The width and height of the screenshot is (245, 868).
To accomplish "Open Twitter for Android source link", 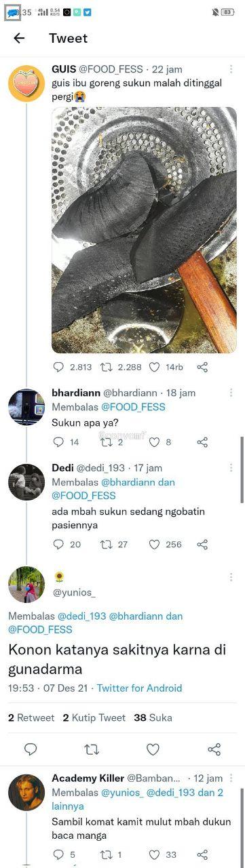I will (x=139, y=688).
